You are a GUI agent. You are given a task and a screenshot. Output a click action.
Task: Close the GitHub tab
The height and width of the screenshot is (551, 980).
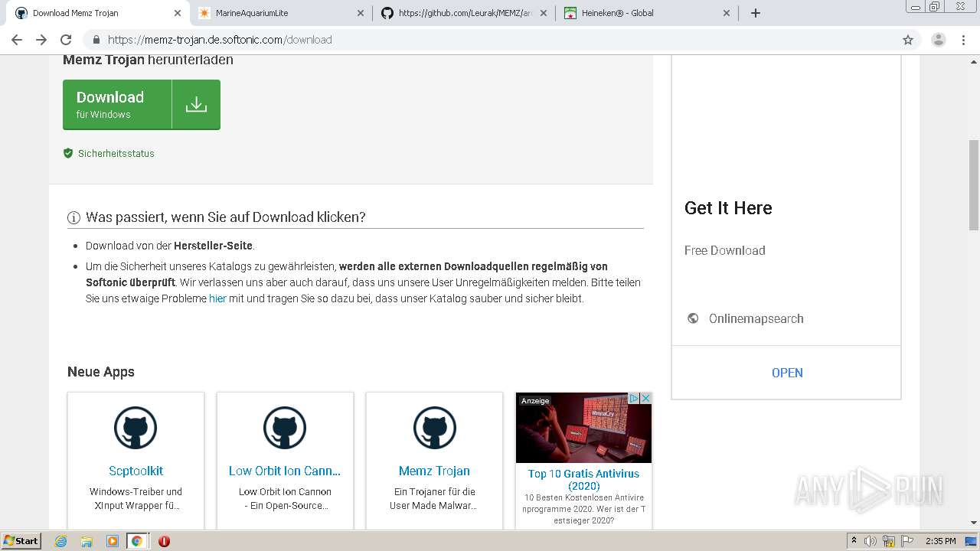544,13
